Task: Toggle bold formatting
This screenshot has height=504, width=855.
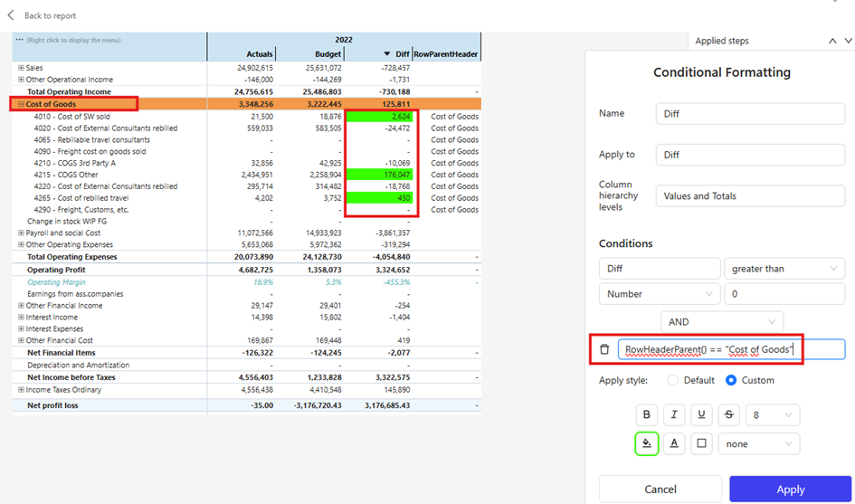Action: (x=647, y=414)
